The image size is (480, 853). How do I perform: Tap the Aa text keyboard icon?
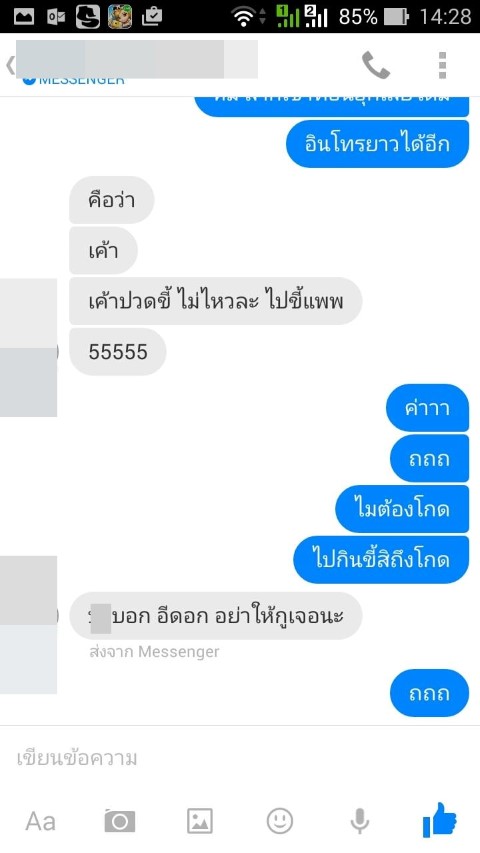pyautogui.click(x=40, y=821)
